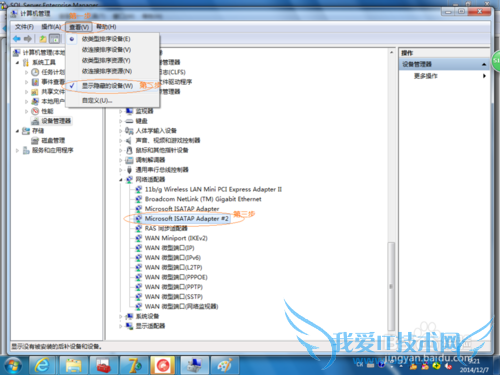Click the mouse and pointing devices icon

[129, 150]
